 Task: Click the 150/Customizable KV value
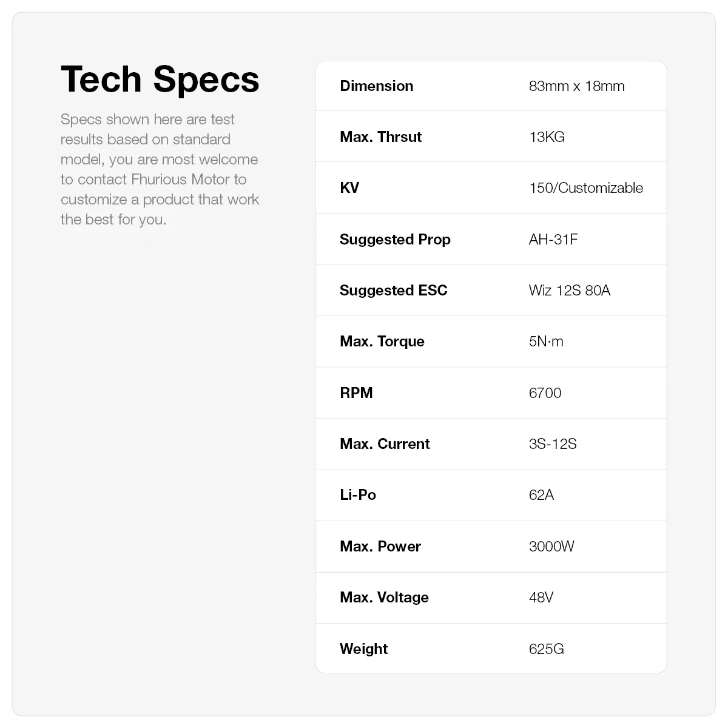pyautogui.click(x=585, y=188)
